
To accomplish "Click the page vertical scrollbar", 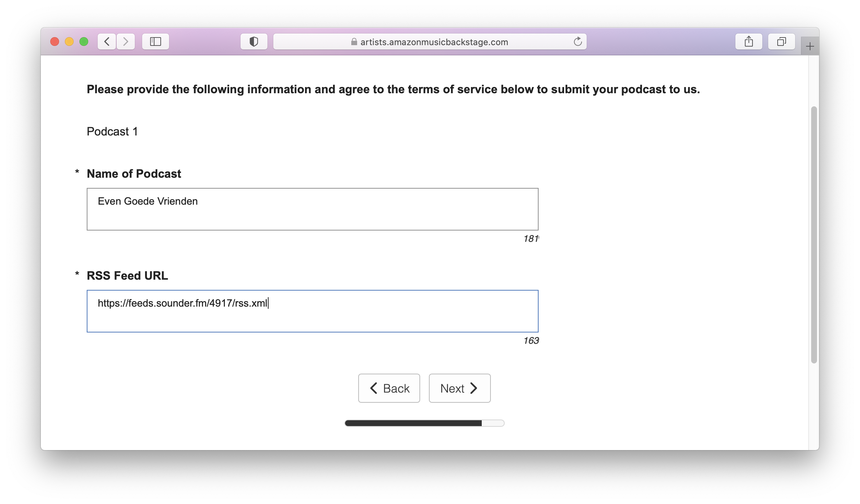I will coord(814,235).
